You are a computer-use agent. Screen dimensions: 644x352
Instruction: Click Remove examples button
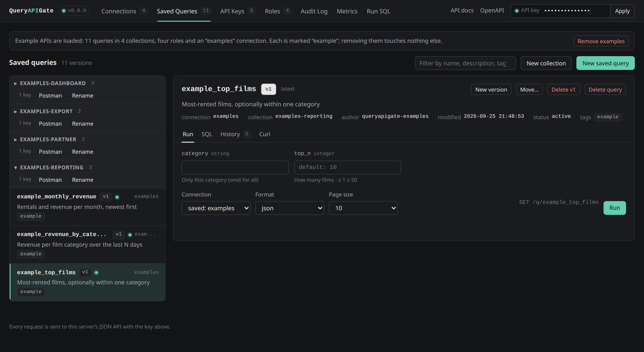601,41
